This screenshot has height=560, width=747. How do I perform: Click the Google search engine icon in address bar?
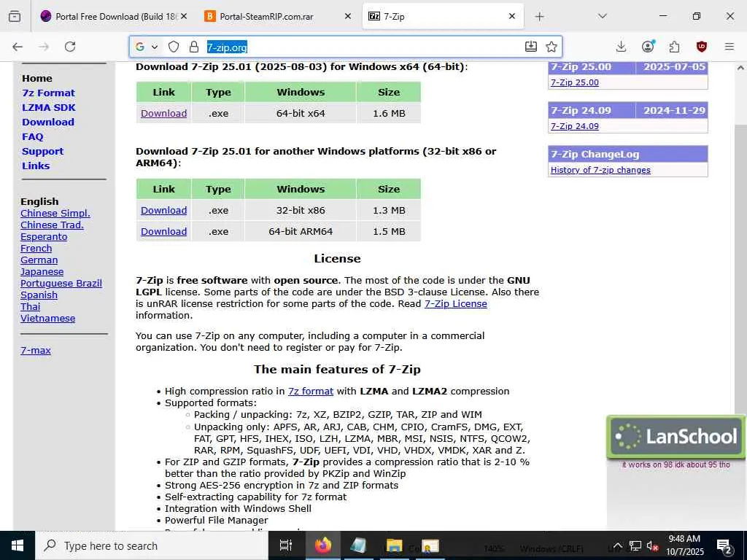pos(140,47)
